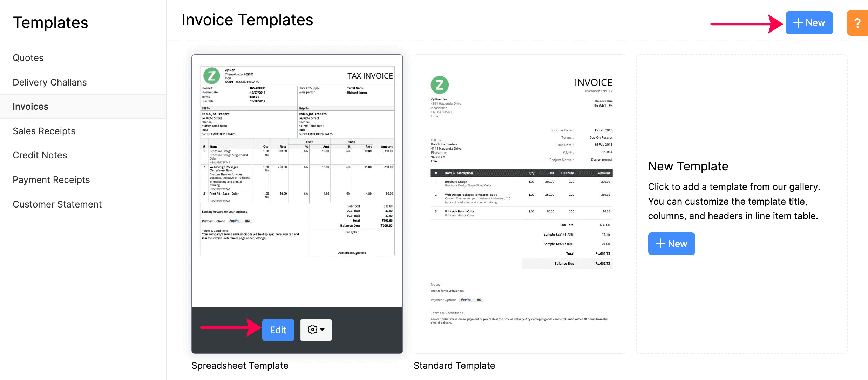The height and width of the screenshot is (380, 868).
Task: Open the gear dropdown chevron below Spreadsheet Template
Action: [x=322, y=330]
